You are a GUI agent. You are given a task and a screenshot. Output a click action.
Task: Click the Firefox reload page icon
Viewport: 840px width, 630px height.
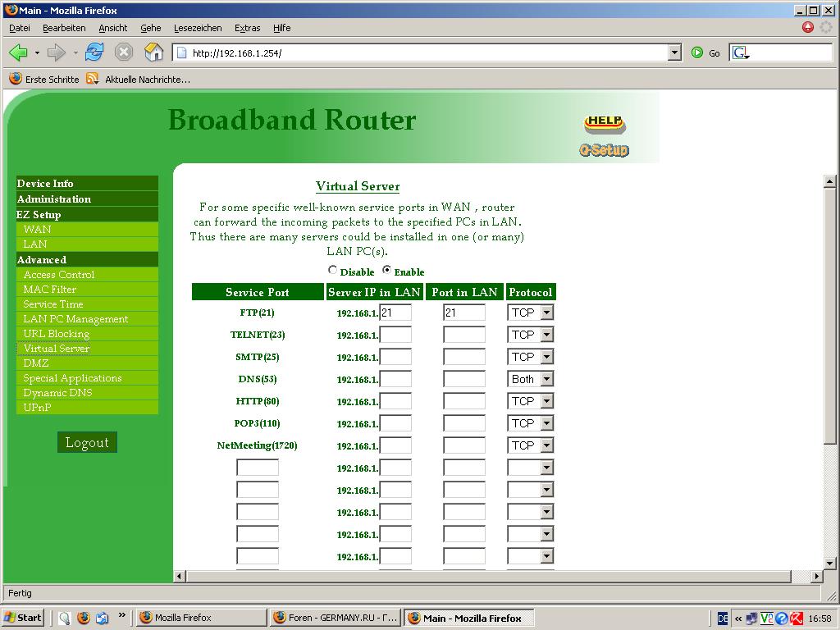(94, 52)
